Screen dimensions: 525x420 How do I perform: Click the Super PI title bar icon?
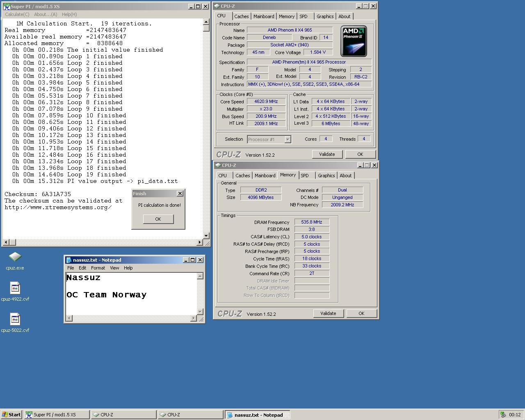tap(7, 7)
